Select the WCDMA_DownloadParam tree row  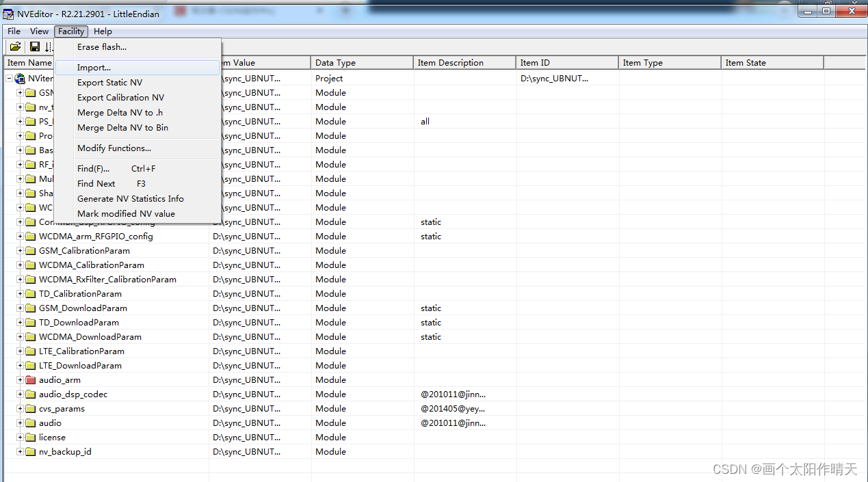click(x=90, y=337)
